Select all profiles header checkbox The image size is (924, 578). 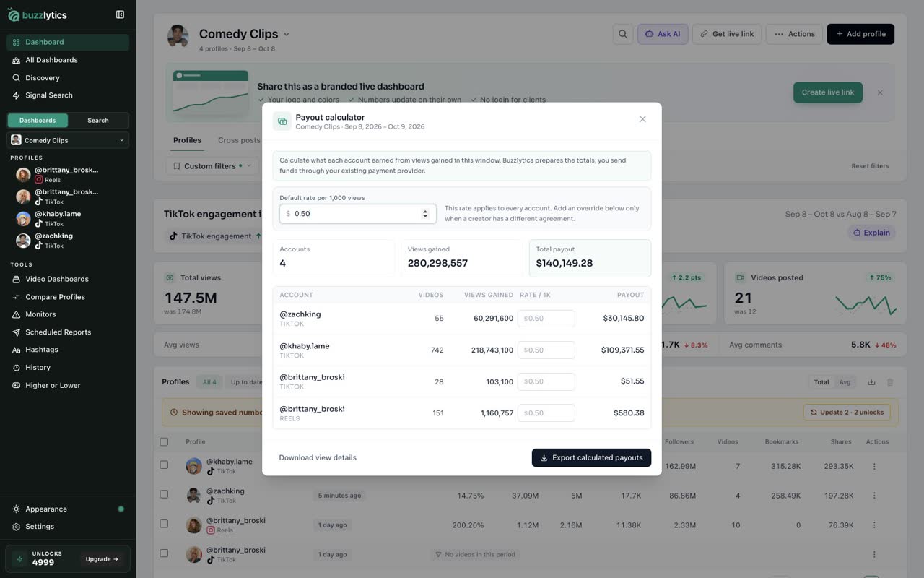pyautogui.click(x=164, y=441)
